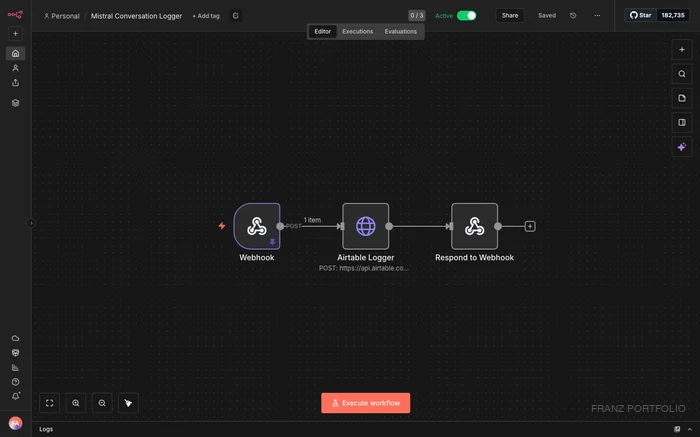
Task: Expand the left sidebar with chevron handle
Action: (x=31, y=223)
